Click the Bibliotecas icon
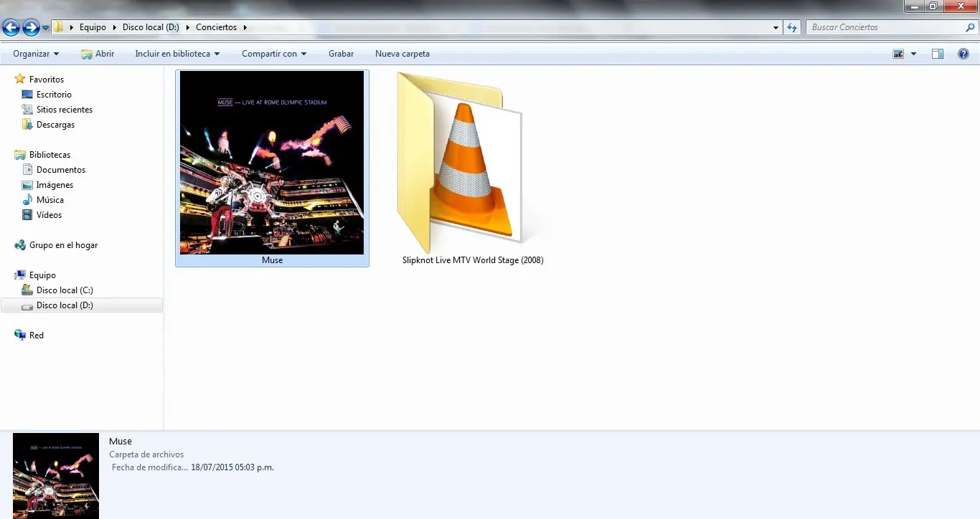The height and width of the screenshot is (519, 980). (x=20, y=154)
